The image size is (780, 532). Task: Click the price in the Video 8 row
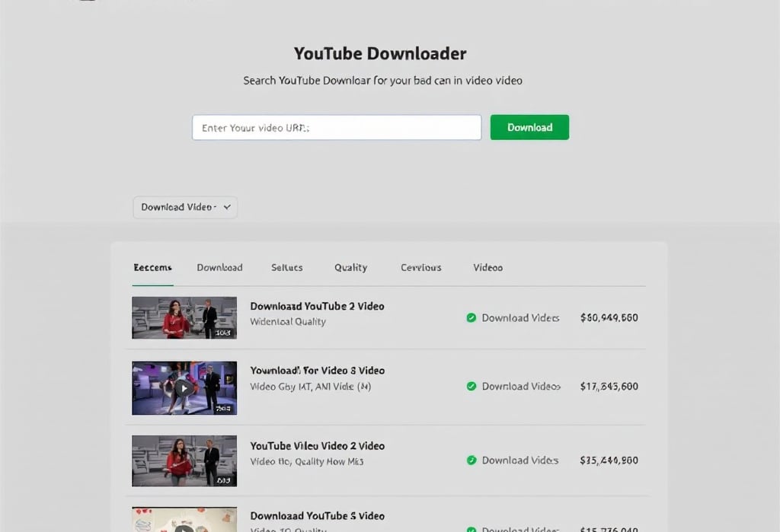click(x=609, y=387)
